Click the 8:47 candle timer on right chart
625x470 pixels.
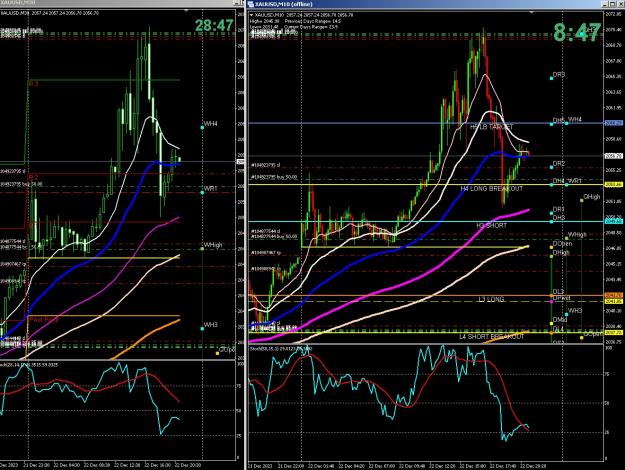pyautogui.click(x=577, y=32)
